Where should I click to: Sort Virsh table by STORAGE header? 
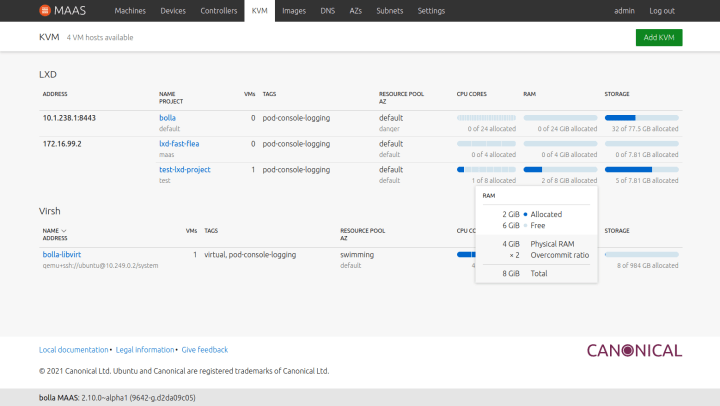[x=617, y=231]
